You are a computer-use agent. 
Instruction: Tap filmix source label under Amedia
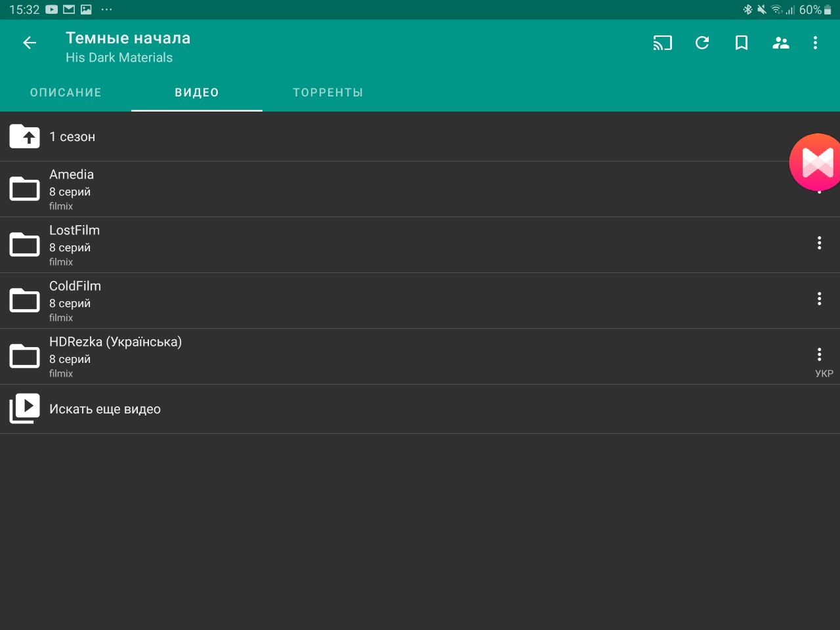[x=61, y=206]
